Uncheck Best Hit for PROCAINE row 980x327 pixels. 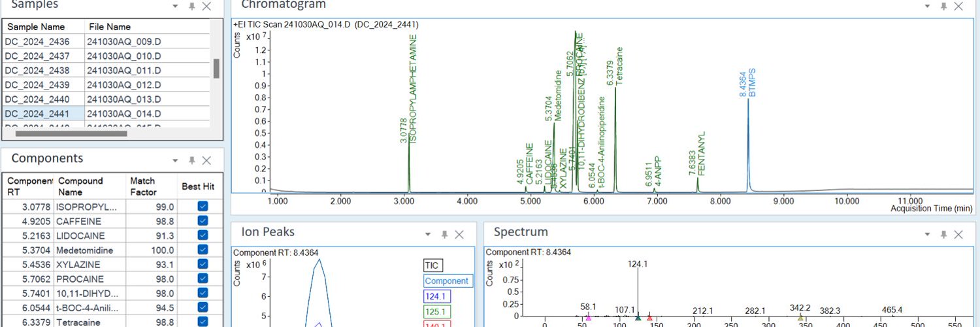(x=203, y=279)
